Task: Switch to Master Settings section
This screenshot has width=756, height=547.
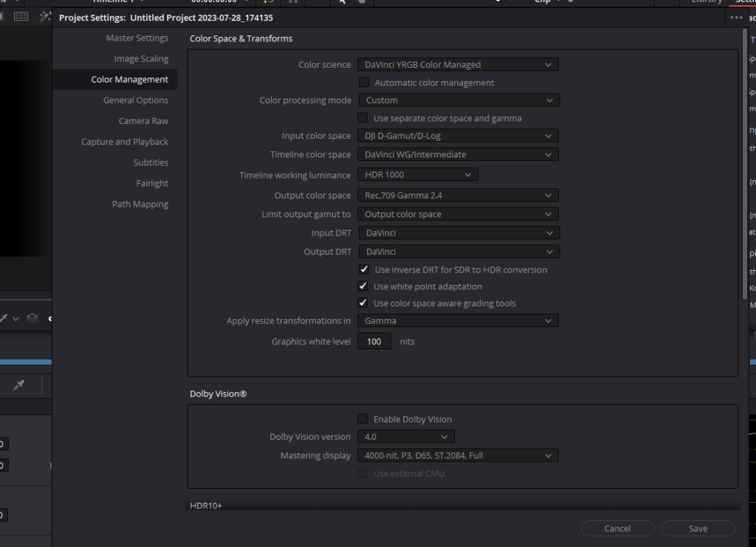Action: click(137, 38)
